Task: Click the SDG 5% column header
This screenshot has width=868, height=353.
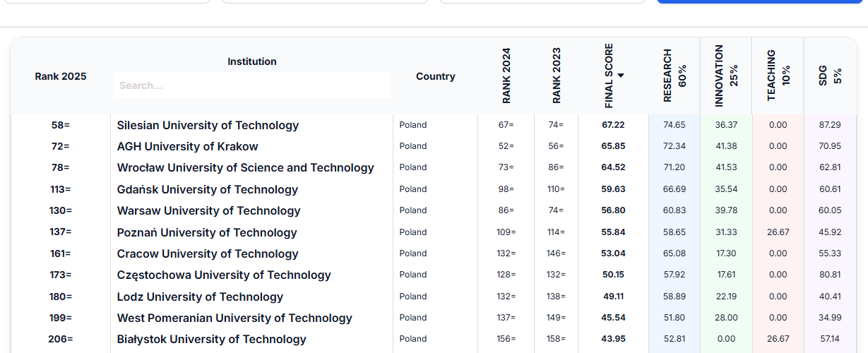Action: [x=830, y=76]
